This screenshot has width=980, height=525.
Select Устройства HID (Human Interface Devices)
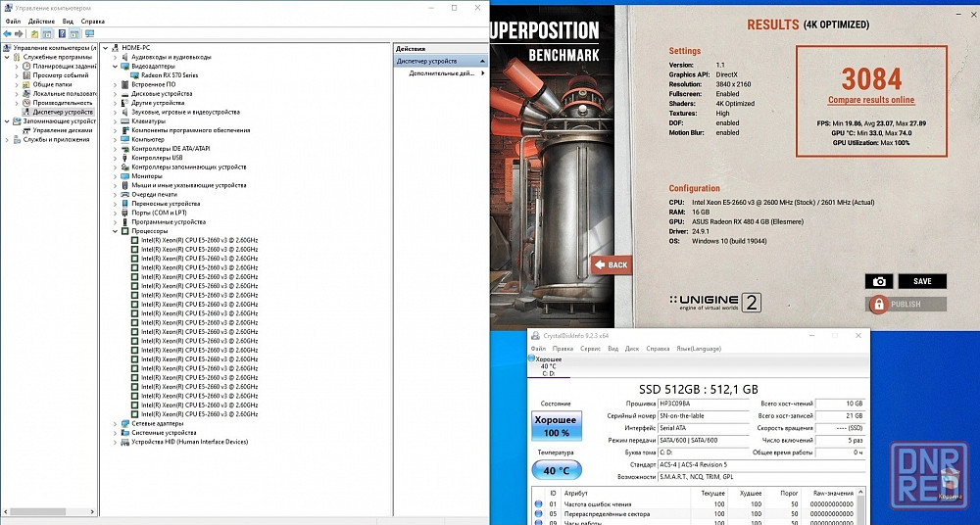[x=189, y=442]
